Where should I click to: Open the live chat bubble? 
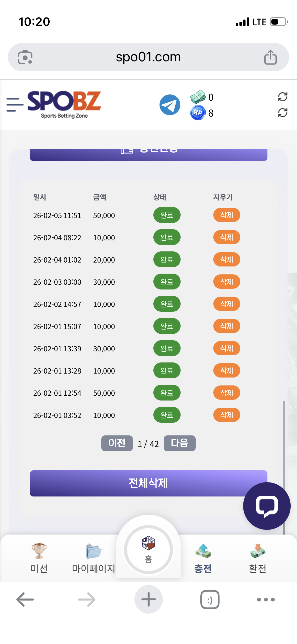[x=267, y=506]
